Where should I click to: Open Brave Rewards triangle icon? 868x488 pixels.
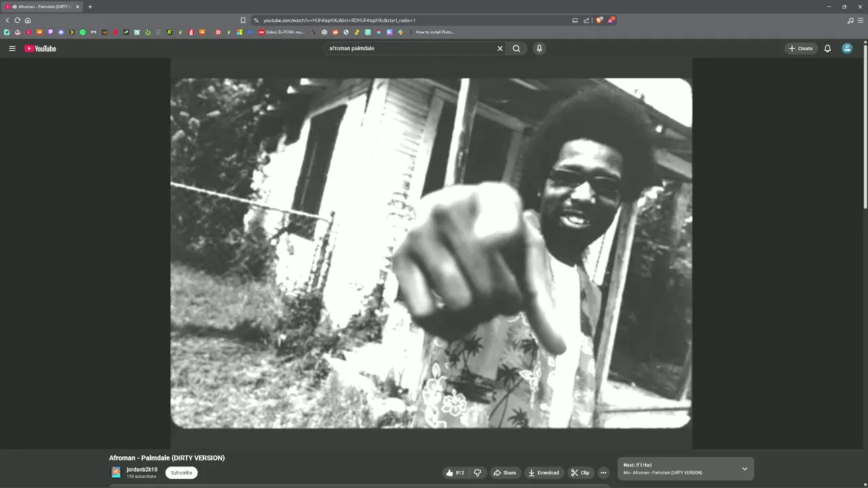[611, 20]
